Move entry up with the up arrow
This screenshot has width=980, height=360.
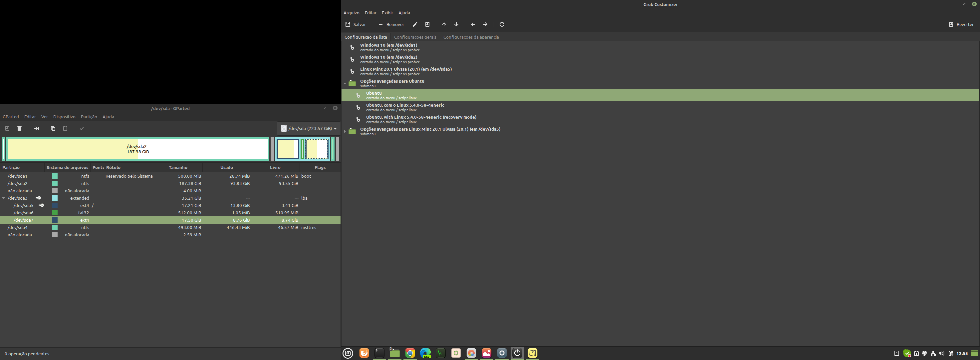[444, 24]
